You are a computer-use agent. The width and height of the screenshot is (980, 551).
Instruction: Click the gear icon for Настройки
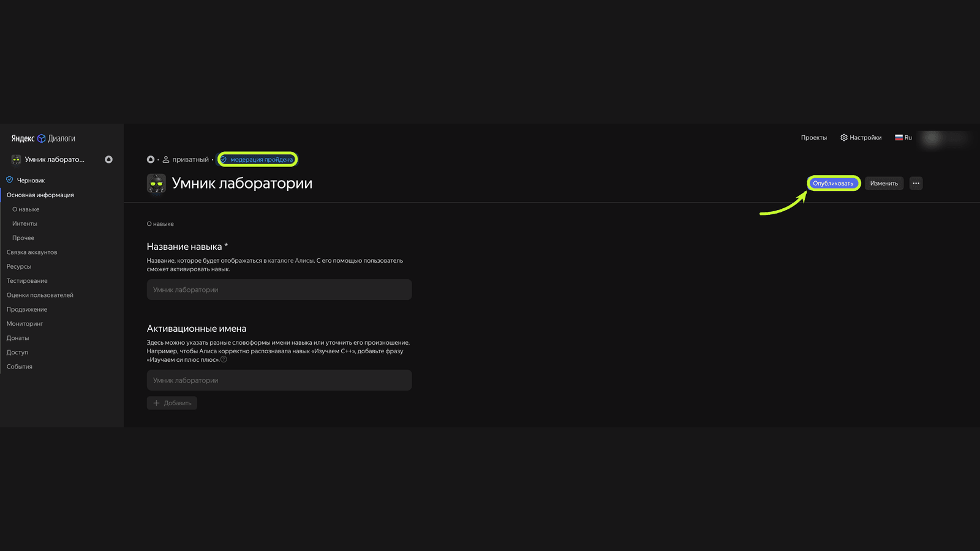pyautogui.click(x=844, y=138)
